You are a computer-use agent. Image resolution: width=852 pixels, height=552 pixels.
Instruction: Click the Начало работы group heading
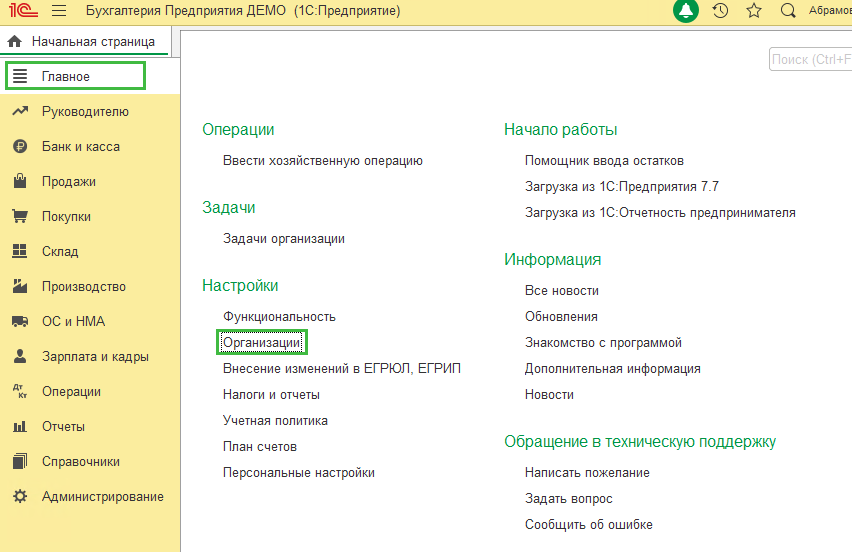click(x=561, y=129)
